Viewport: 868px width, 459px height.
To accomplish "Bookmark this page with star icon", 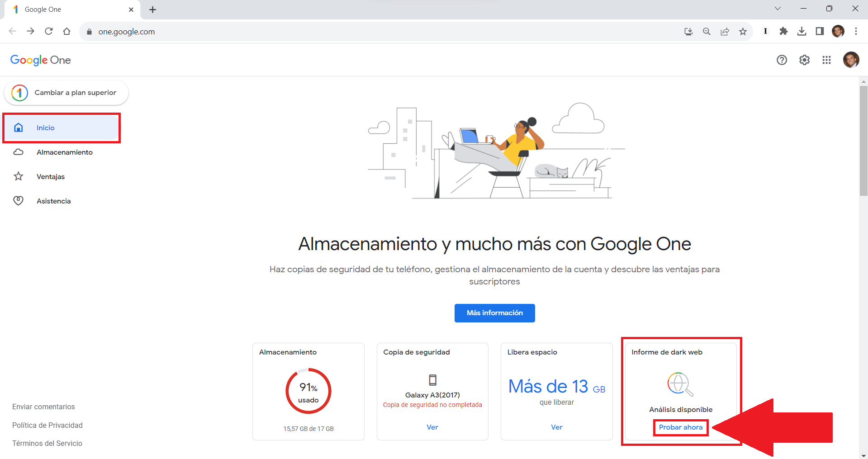I will (x=743, y=31).
